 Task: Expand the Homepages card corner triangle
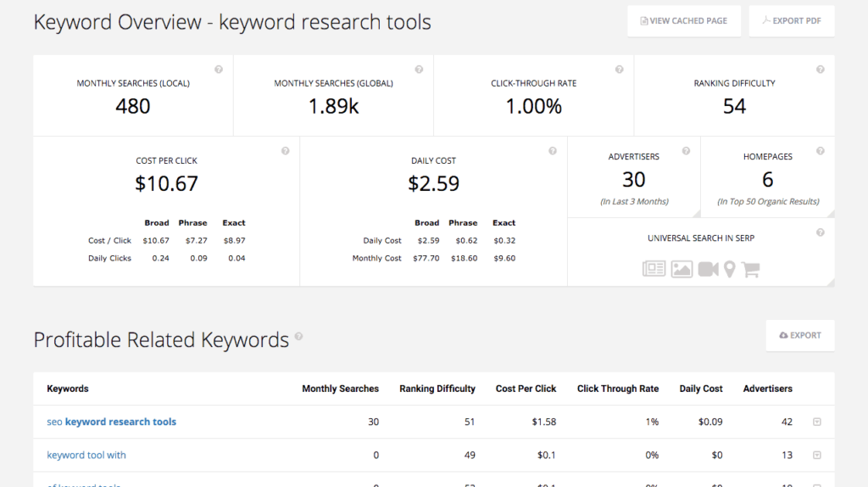tap(831, 214)
